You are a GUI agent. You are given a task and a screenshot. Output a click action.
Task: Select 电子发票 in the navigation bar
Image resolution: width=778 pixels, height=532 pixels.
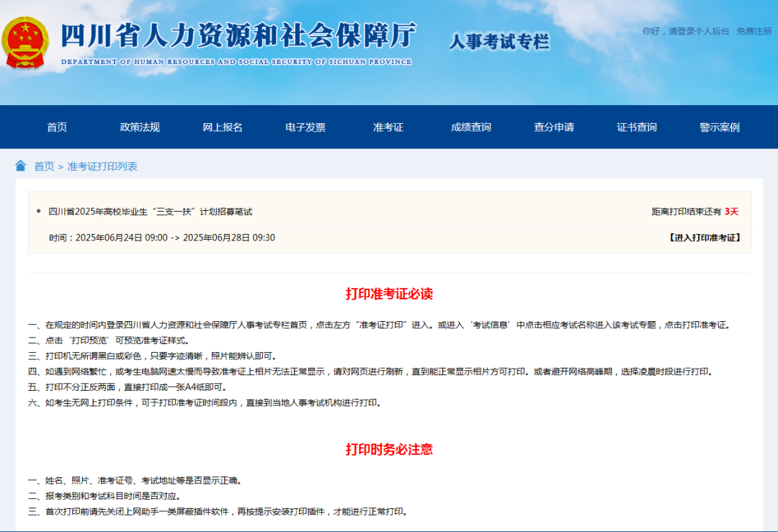(305, 127)
